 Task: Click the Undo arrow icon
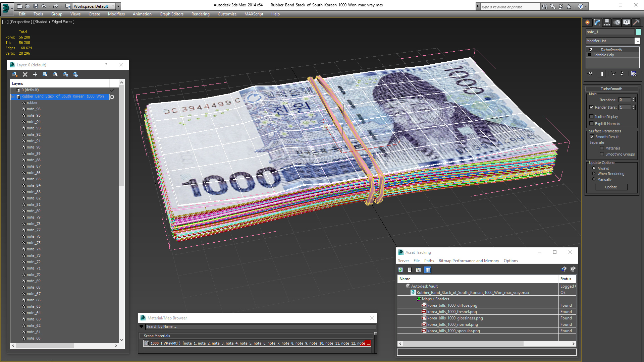pyautogui.click(x=44, y=6)
